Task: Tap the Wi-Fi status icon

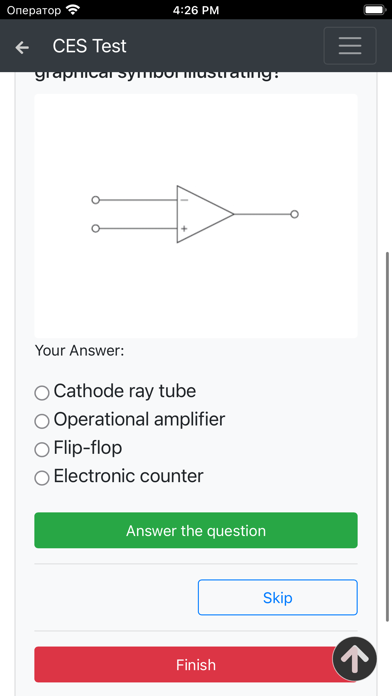Action: [72, 10]
